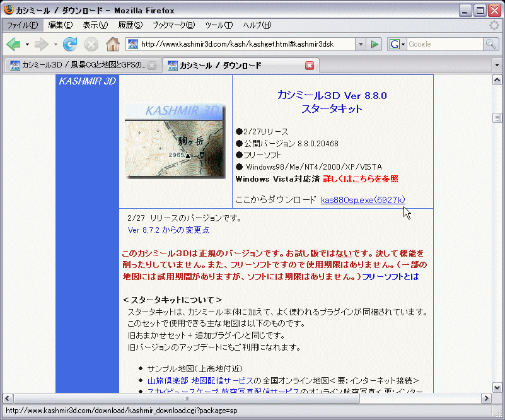Viewport: 505px width, 420px height.
Task: Click text 公開バージョン 8.8.0.20468
Action: (291, 144)
